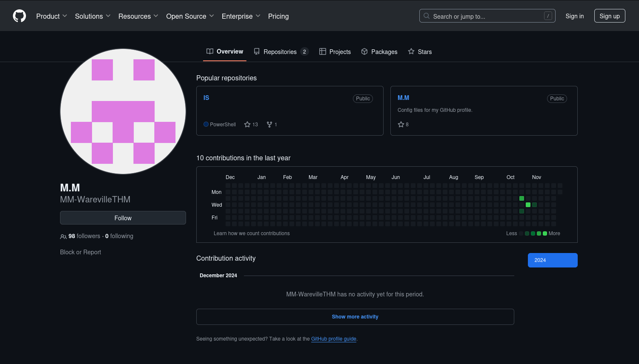This screenshot has height=364, width=639.
Task: Click the star icon on M.M repository
Action: coord(401,125)
